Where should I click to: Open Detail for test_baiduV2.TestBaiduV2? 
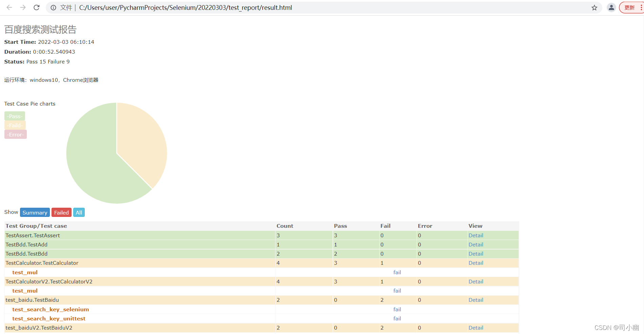click(476, 328)
